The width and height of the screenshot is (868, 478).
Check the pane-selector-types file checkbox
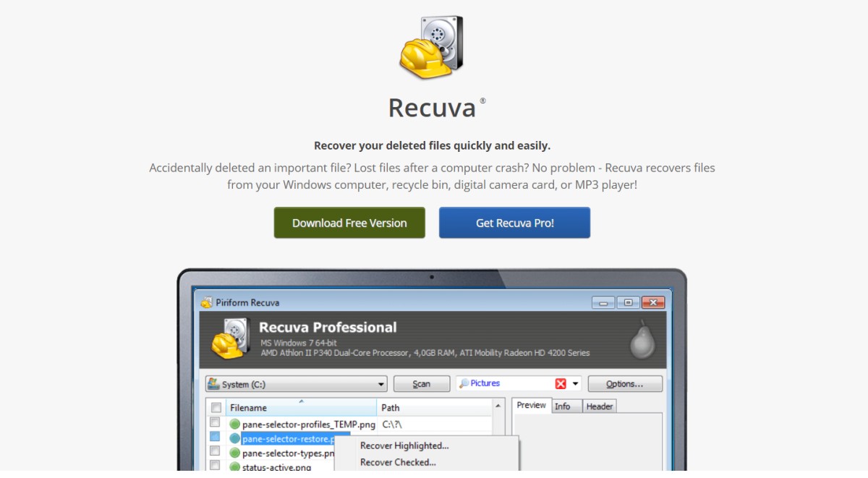tap(215, 451)
